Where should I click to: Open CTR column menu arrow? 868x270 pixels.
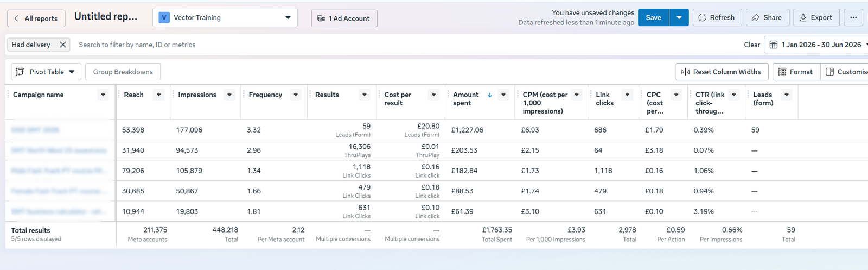734,95
